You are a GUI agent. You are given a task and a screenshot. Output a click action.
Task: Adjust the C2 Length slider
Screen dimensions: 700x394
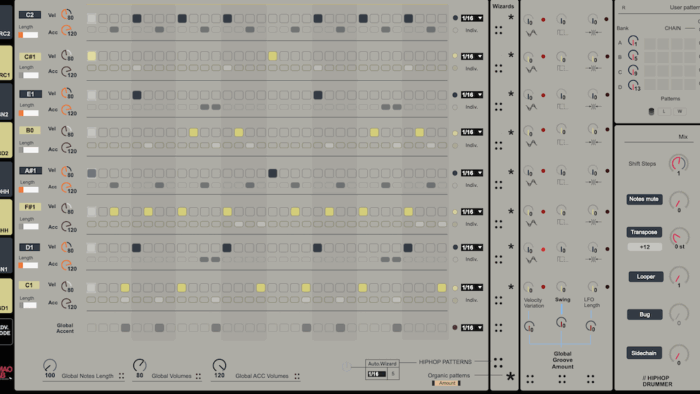[x=29, y=35]
